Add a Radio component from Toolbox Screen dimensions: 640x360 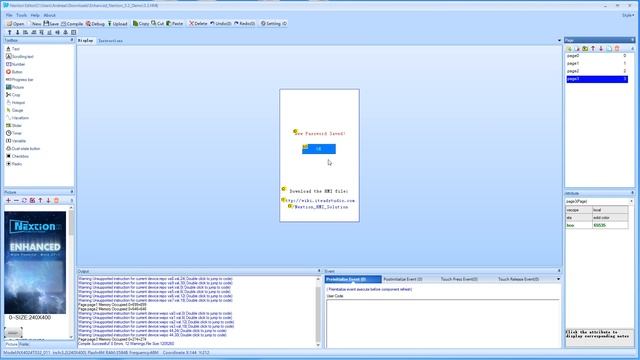[14, 164]
